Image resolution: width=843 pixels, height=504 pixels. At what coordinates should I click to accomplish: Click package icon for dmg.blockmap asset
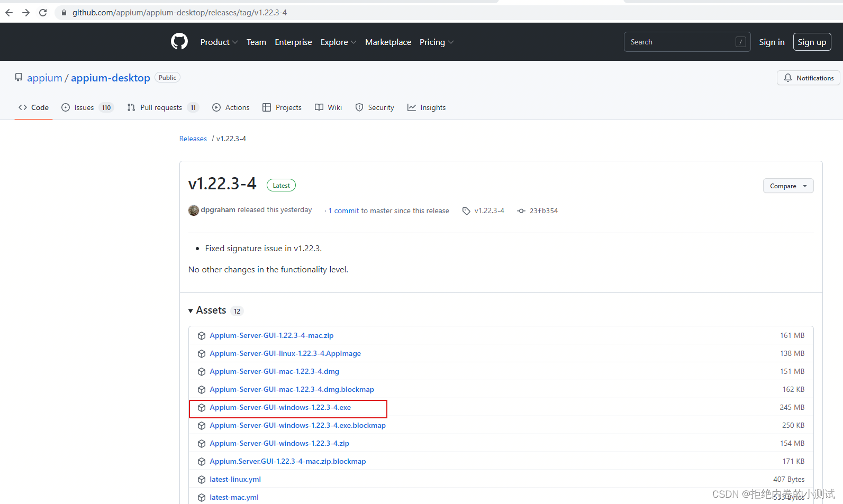tap(202, 390)
